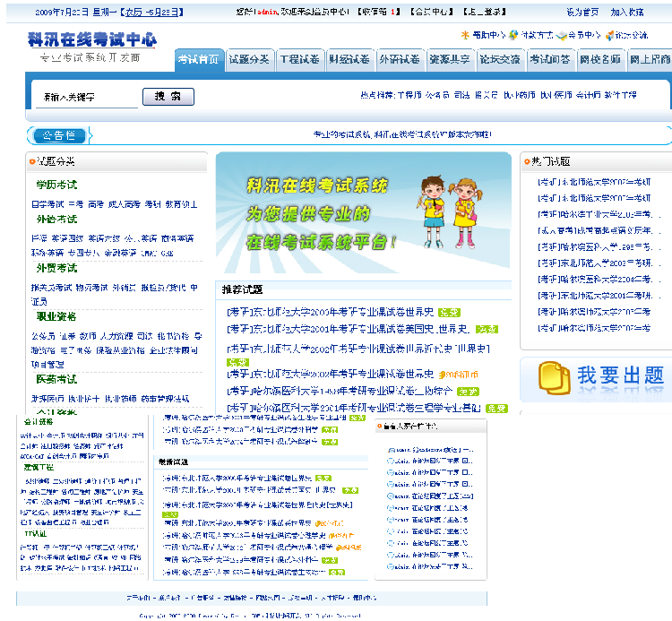Click the 保险从业资格 subcategory link

click(x=120, y=350)
